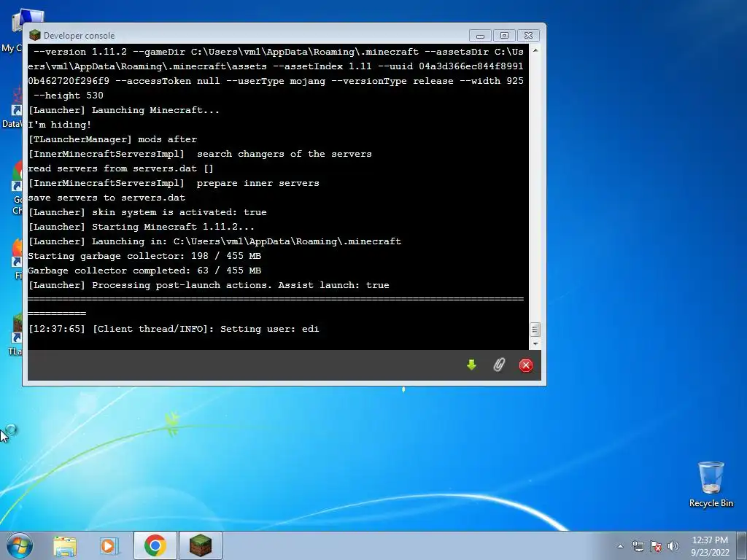The height and width of the screenshot is (560, 747).
Task: Click the line '[TLauncherManager] mods after'
Action: point(112,139)
